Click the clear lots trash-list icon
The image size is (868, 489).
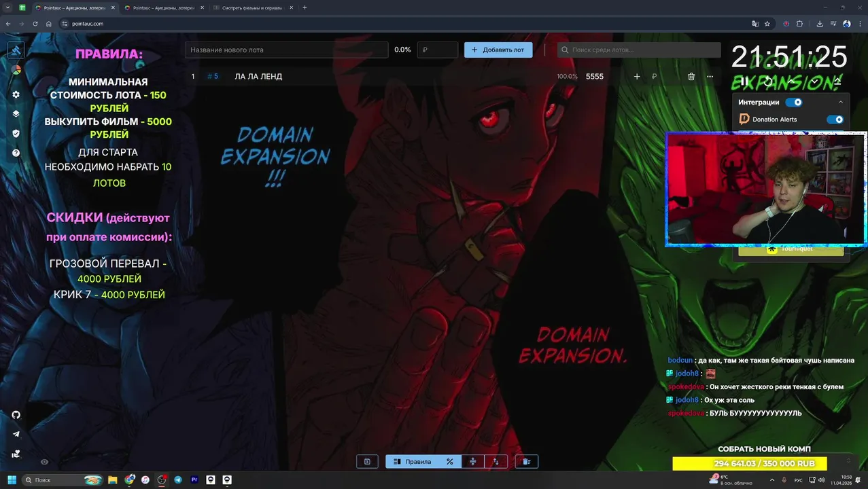[526, 462]
